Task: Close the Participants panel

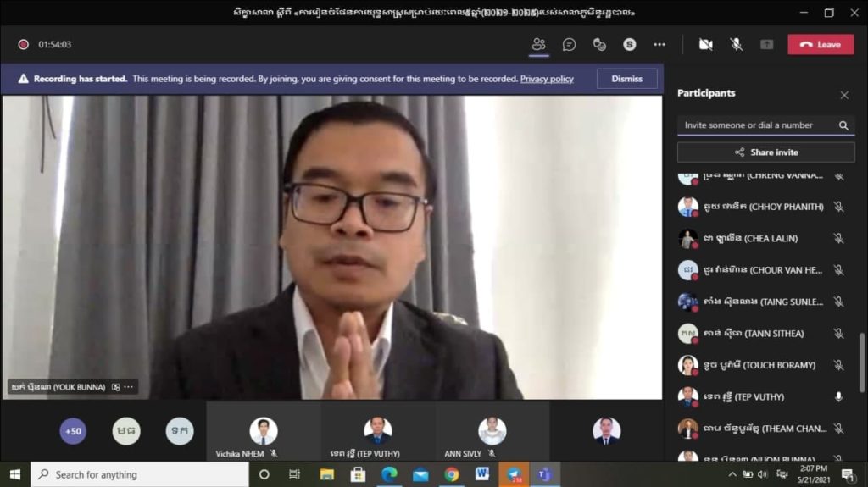Action: [844, 95]
